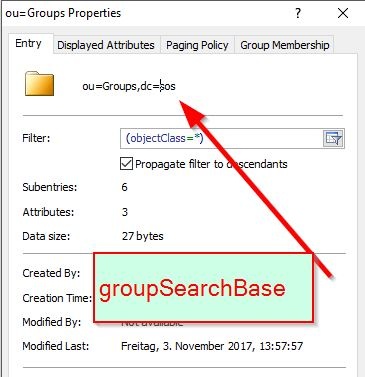Click the Modified By: label
The image size is (365, 377).
point(52,322)
